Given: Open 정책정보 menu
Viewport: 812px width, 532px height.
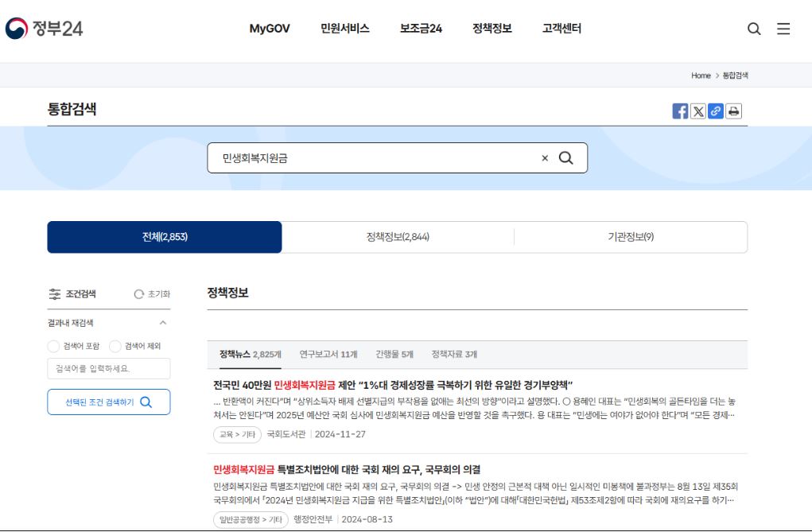Looking at the screenshot, I should click(492, 29).
